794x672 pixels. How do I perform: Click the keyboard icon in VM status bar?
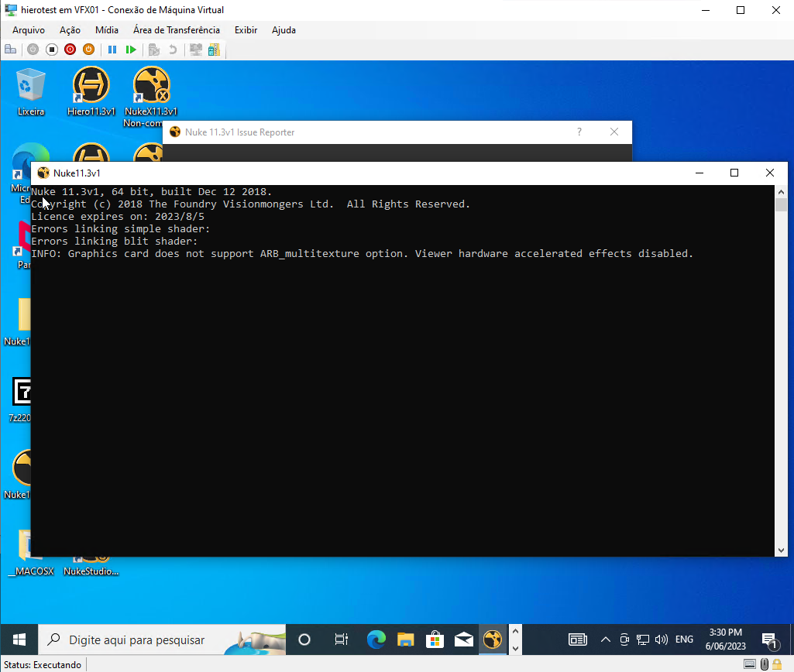click(750, 664)
